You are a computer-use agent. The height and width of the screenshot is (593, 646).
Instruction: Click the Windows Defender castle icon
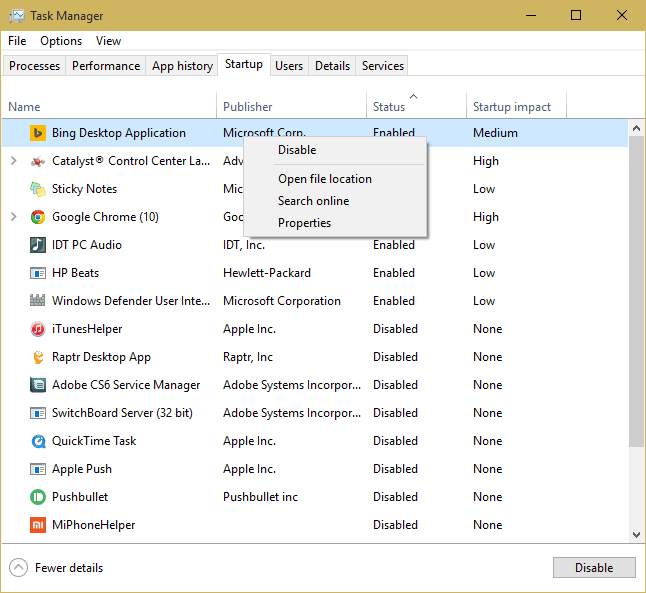[x=38, y=300]
